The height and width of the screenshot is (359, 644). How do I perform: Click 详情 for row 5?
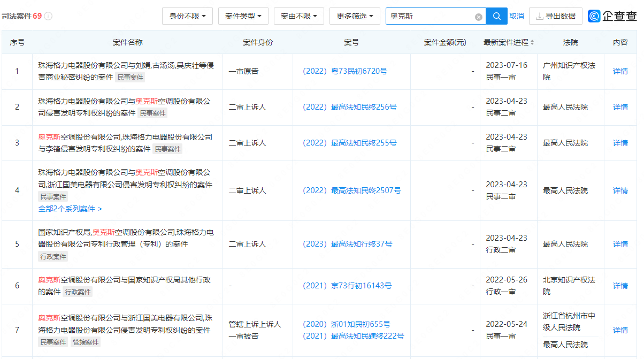tap(620, 244)
